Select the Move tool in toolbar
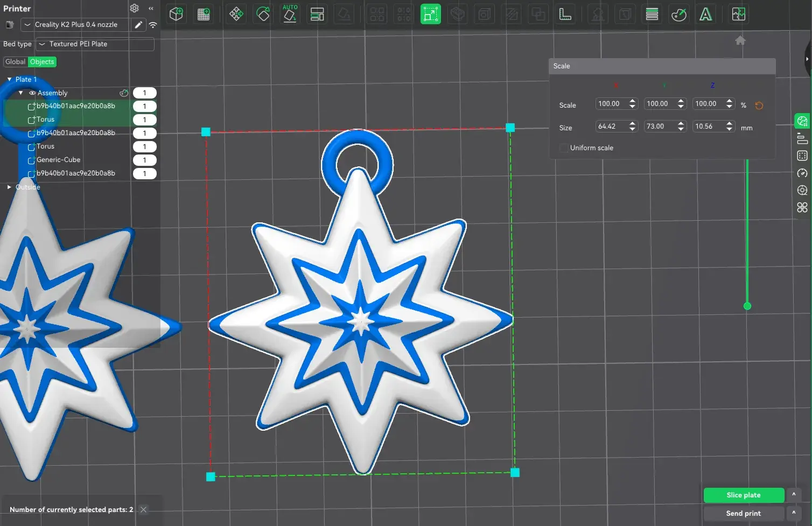The image size is (812, 526). coord(236,14)
